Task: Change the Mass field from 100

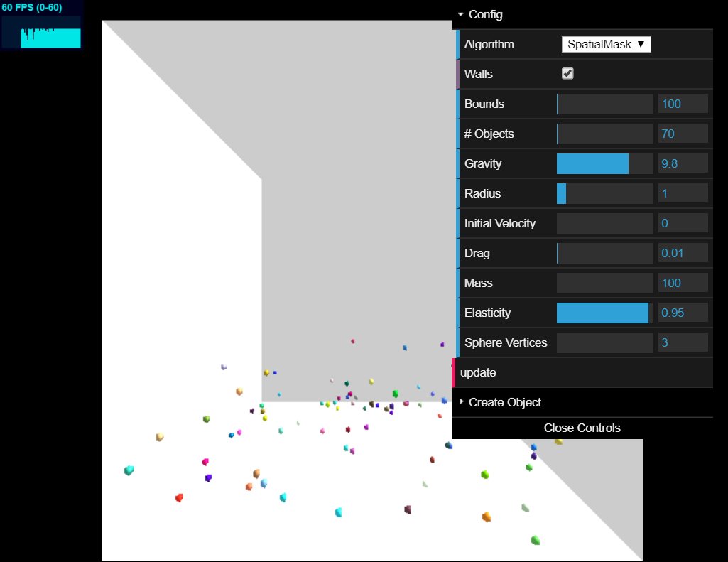Action: click(683, 282)
